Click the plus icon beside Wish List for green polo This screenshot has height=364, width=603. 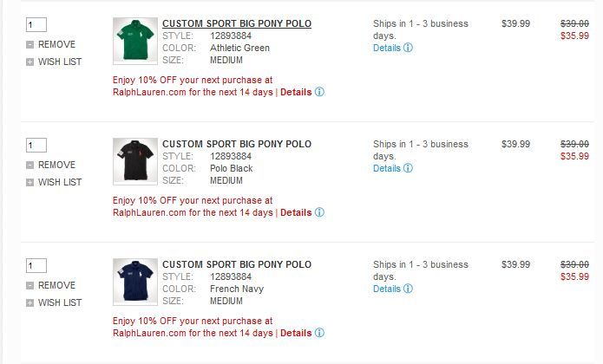click(30, 62)
